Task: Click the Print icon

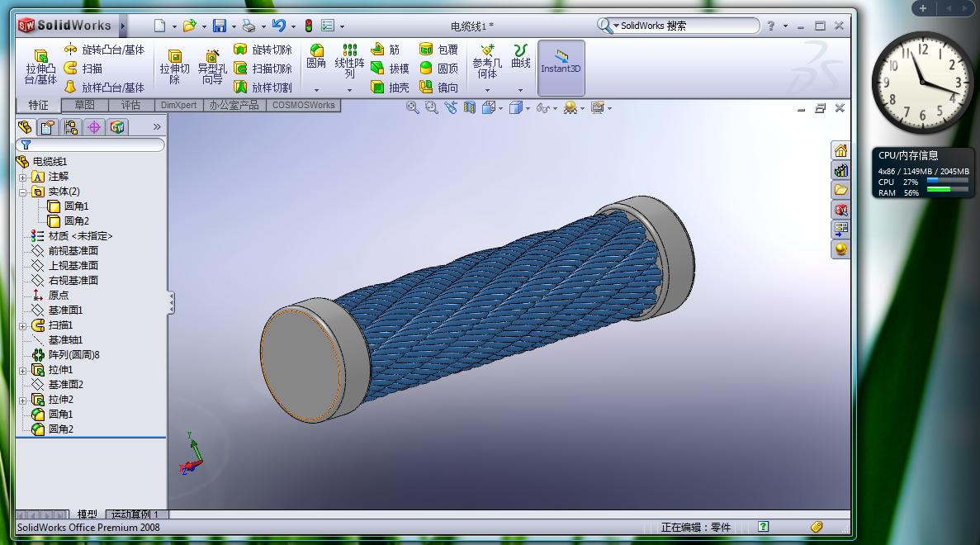Action: [x=249, y=26]
